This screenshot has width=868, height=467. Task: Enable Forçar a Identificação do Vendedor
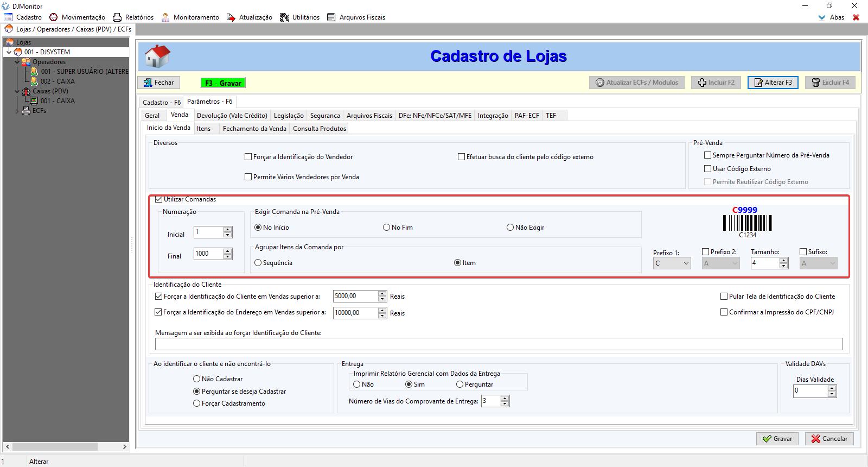pyautogui.click(x=248, y=157)
